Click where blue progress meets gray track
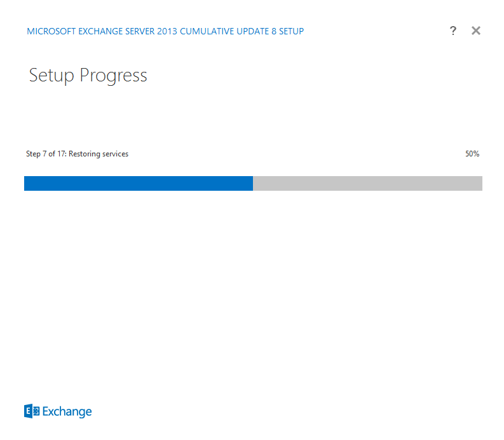The width and height of the screenshot is (504, 440). pos(253,183)
